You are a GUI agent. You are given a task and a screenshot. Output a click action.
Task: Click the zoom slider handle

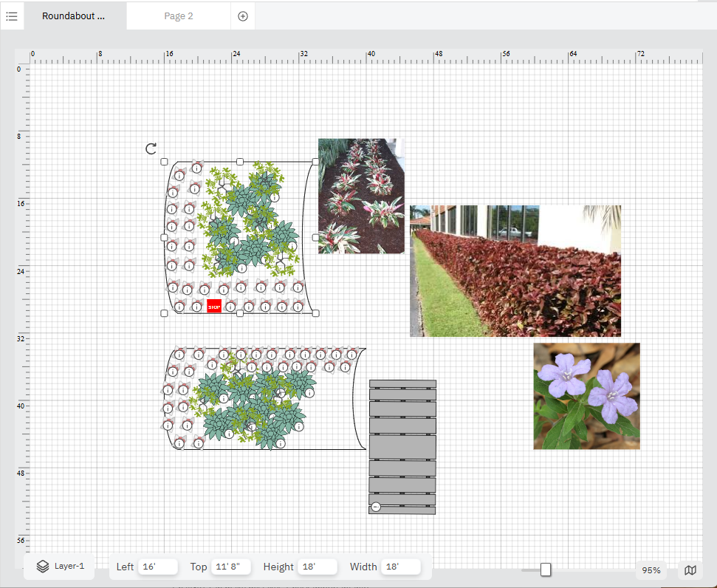pyautogui.click(x=545, y=570)
